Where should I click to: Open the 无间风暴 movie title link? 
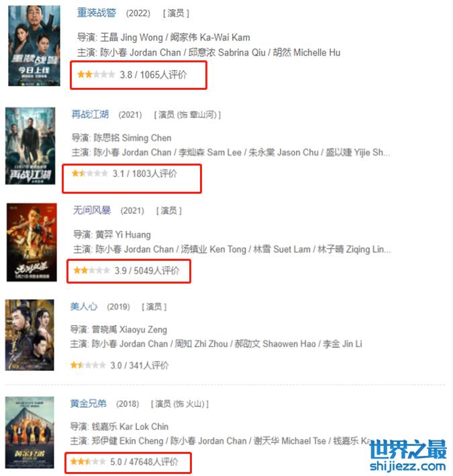pos(92,210)
